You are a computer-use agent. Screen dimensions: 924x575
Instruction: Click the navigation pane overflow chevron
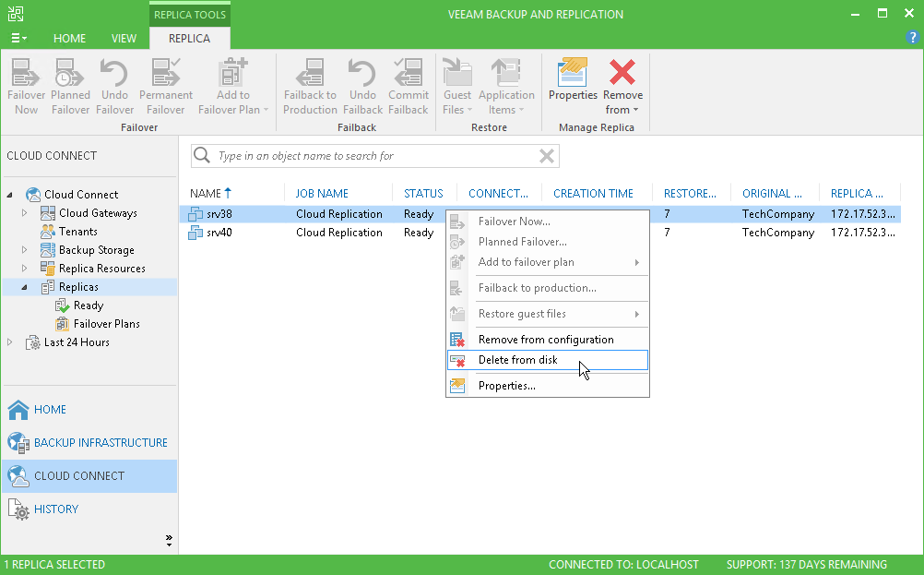pos(169,540)
